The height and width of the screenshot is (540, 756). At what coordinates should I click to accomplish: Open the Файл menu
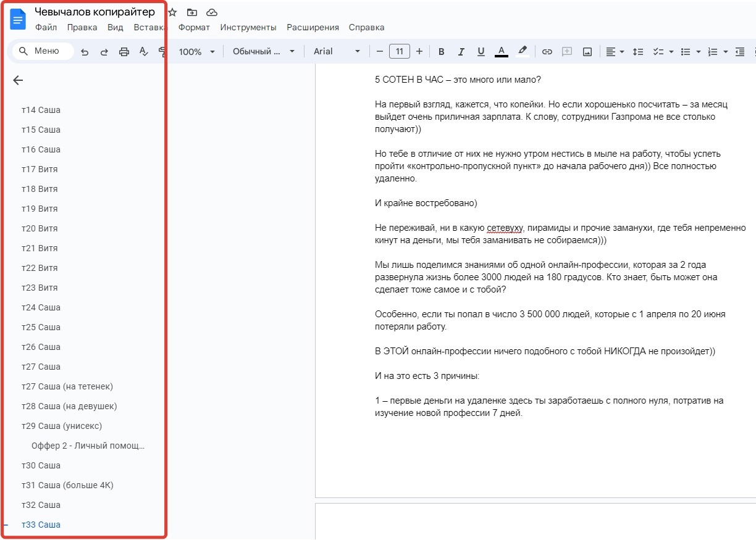pos(46,27)
